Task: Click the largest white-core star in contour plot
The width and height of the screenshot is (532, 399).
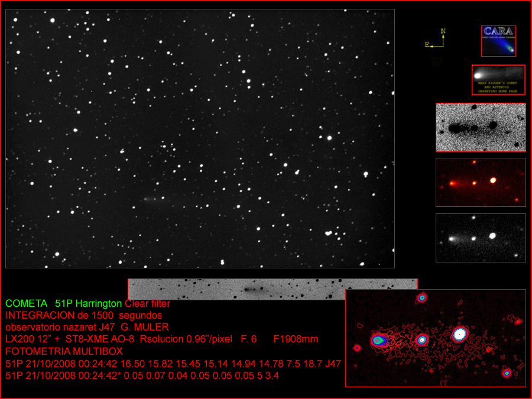Action: tap(459, 335)
